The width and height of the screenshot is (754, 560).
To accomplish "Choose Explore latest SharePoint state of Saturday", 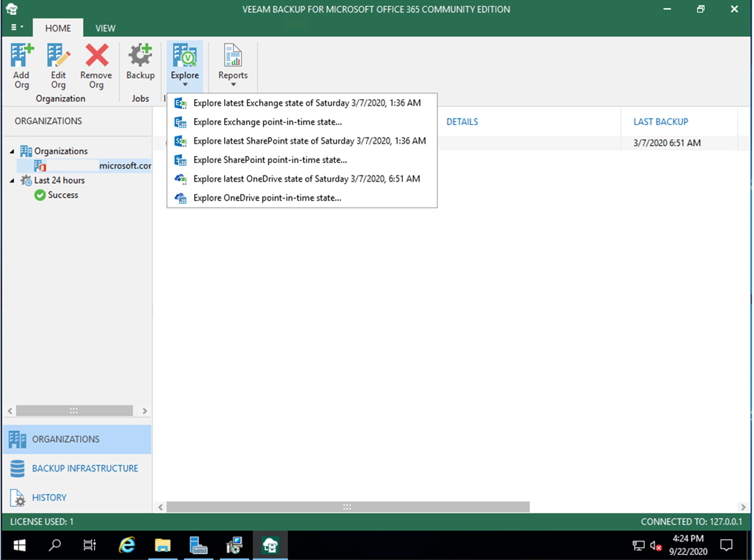I will point(302,141).
